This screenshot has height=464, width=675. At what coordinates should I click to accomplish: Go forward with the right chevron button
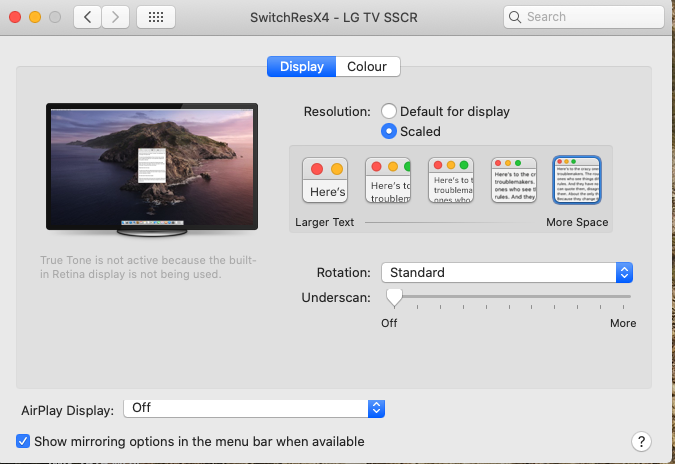coord(115,17)
